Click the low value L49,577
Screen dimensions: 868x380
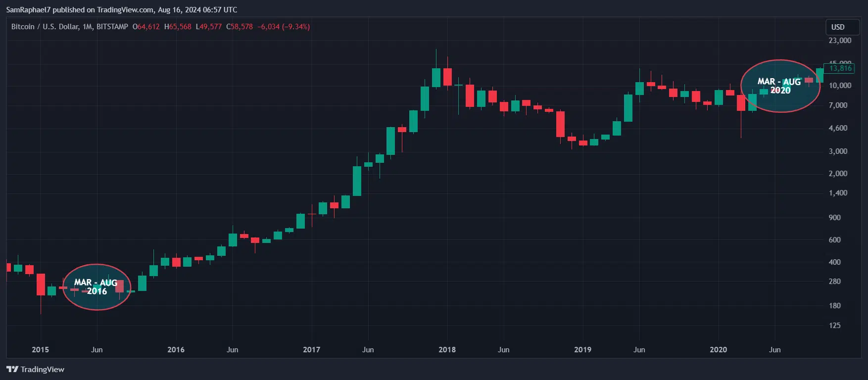click(x=209, y=27)
